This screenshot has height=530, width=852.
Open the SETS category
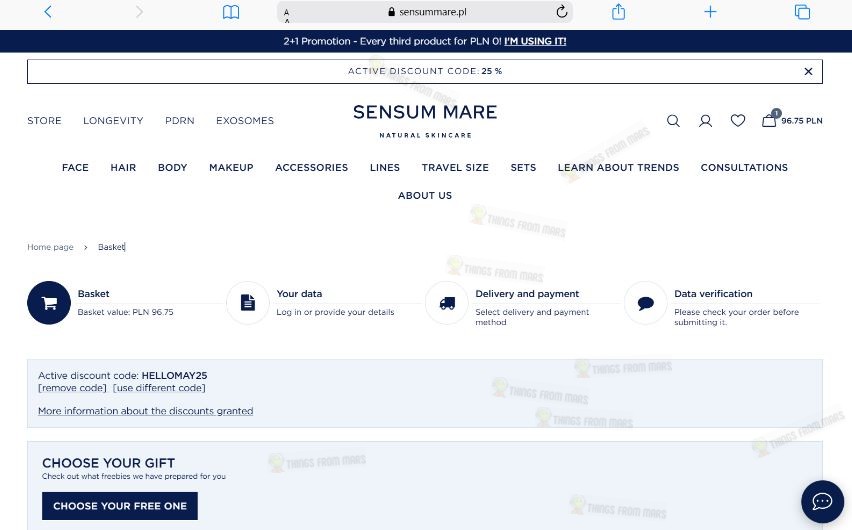click(523, 167)
